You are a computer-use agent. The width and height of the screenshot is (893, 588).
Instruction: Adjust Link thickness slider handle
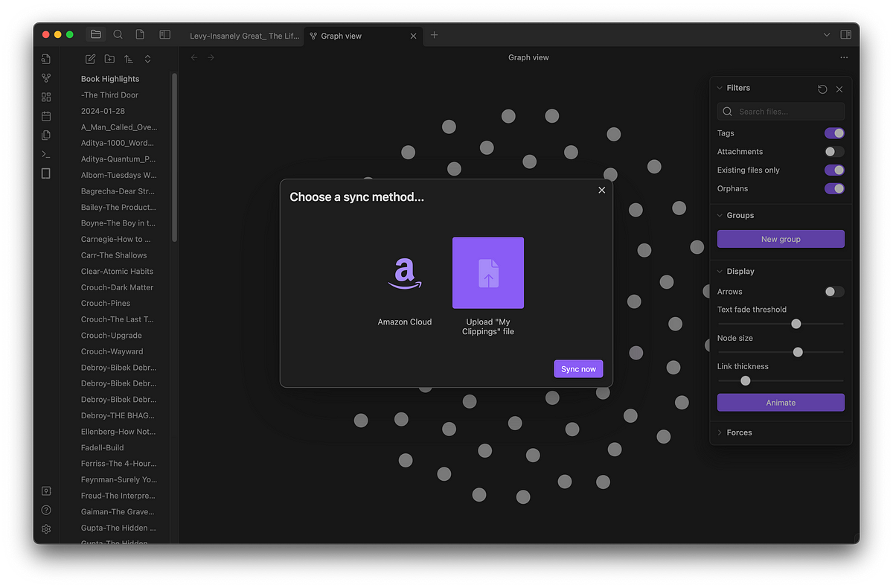pyautogui.click(x=745, y=380)
